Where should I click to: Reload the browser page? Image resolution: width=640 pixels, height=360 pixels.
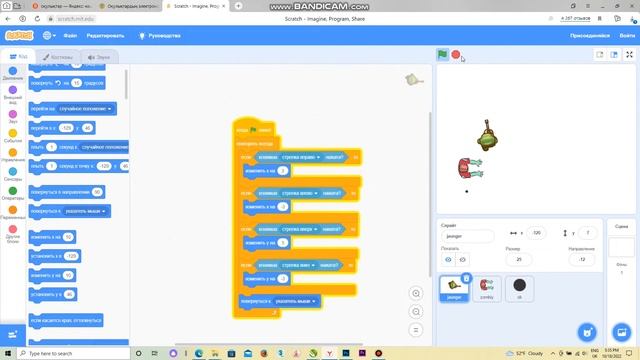37,19
